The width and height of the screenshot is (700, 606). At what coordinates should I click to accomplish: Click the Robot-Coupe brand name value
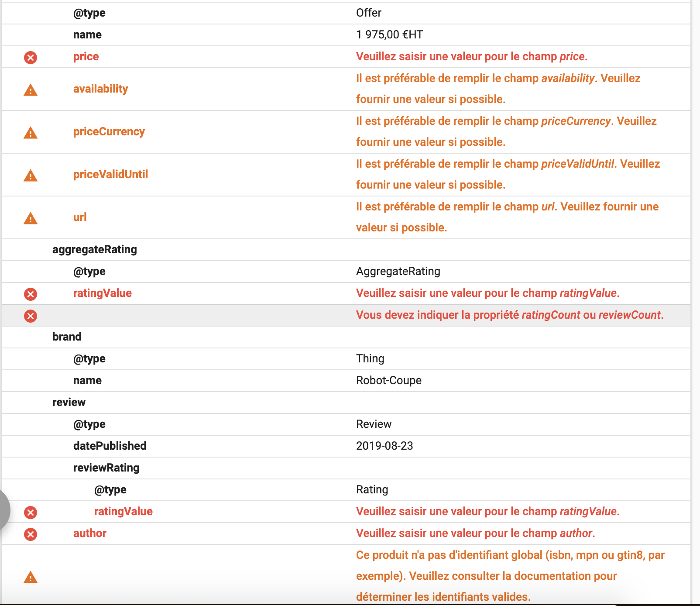point(388,380)
